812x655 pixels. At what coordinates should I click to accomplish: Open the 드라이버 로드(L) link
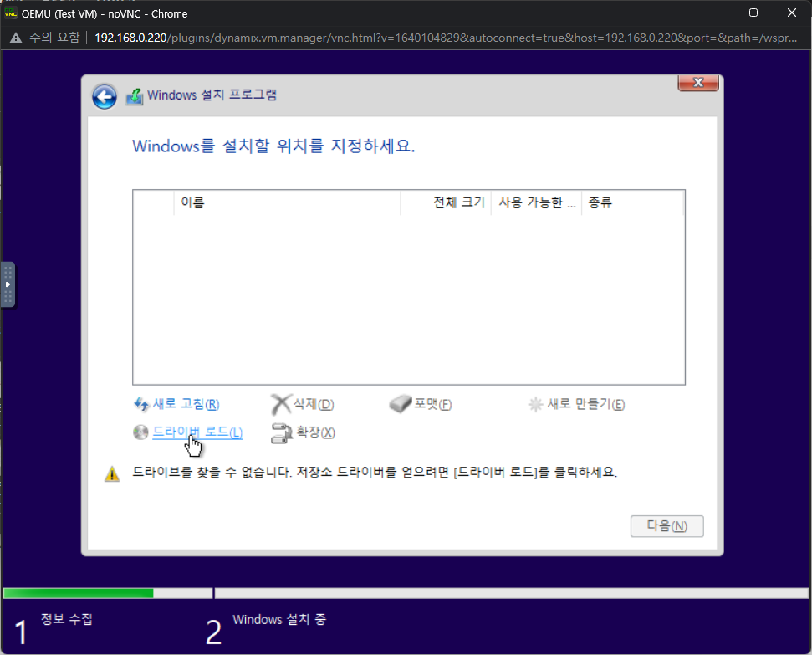(x=197, y=432)
